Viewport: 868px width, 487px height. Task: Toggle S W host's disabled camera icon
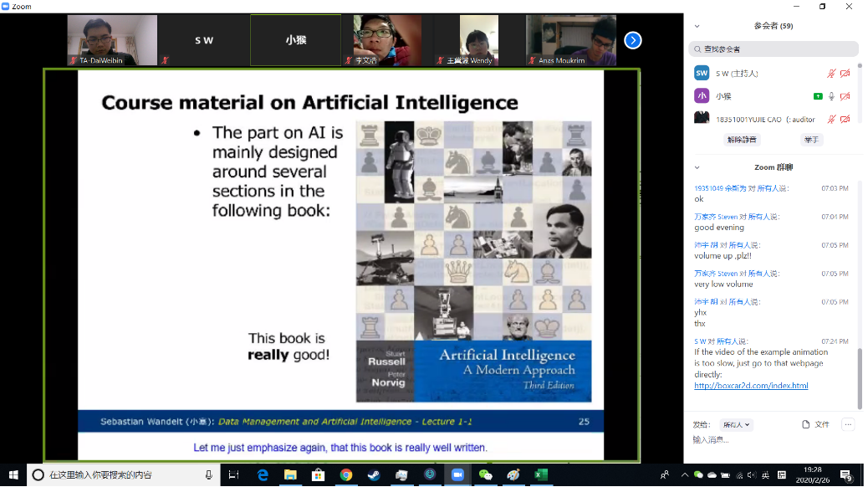[x=845, y=74]
